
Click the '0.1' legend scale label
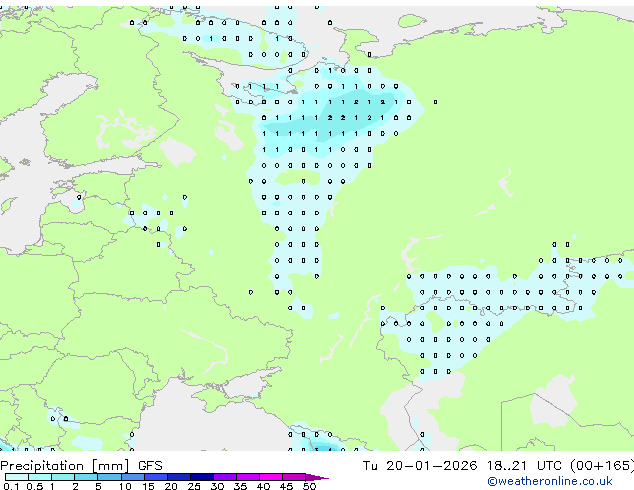coord(11,486)
